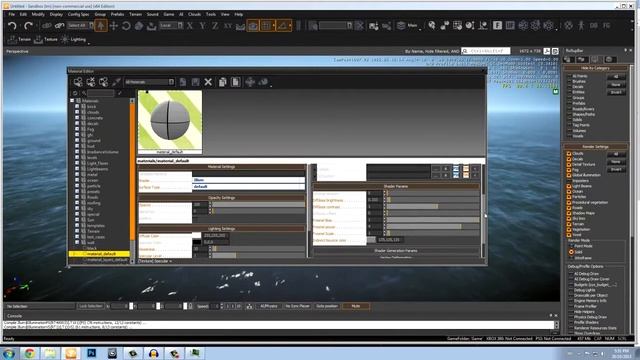640x360 pixels.
Task: Toggle Snap angle icon
Action: pos(283,26)
